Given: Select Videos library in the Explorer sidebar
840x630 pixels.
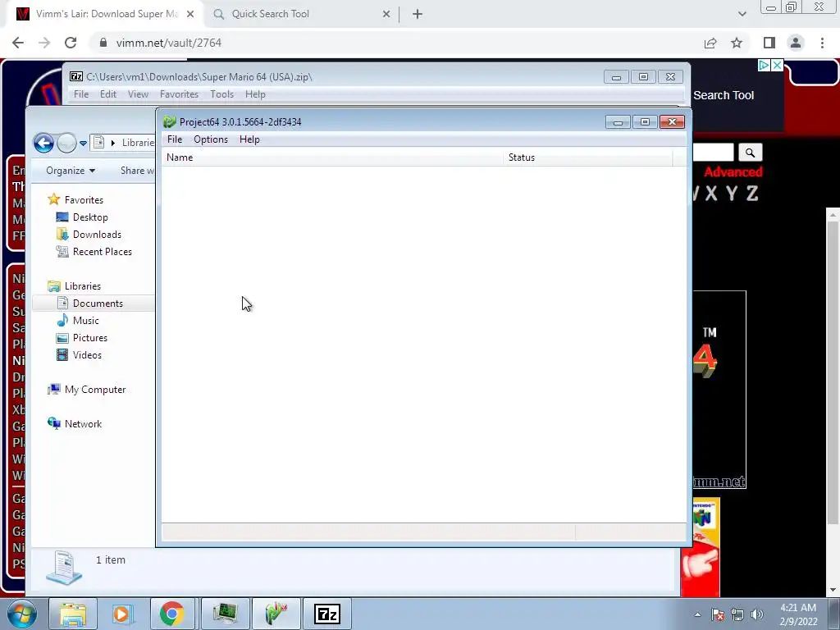Looking at the screenshot, I should (x=87, y=354).
